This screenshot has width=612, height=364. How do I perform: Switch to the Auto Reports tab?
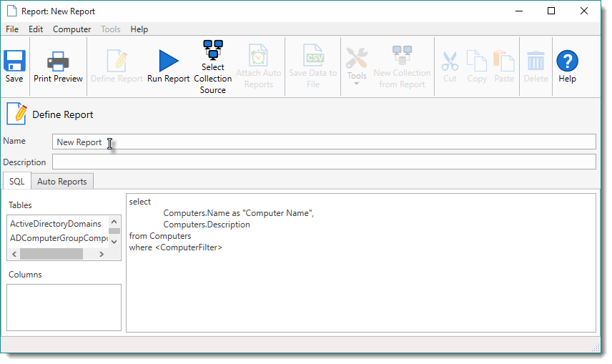point(61,182)
